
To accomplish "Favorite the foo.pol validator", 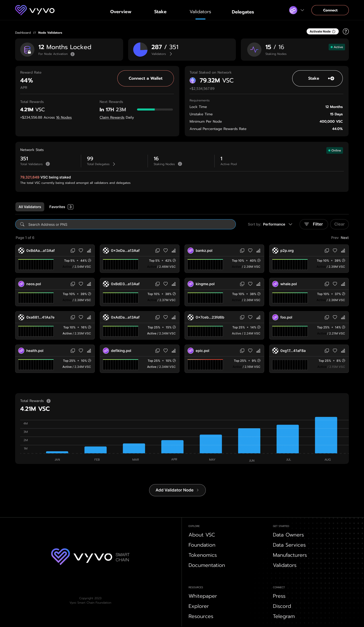I will pos(335,317).
